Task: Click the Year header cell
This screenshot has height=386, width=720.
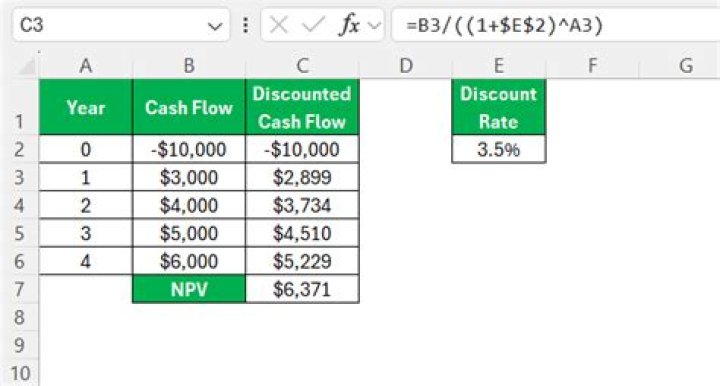Action: tap(86, 107)
